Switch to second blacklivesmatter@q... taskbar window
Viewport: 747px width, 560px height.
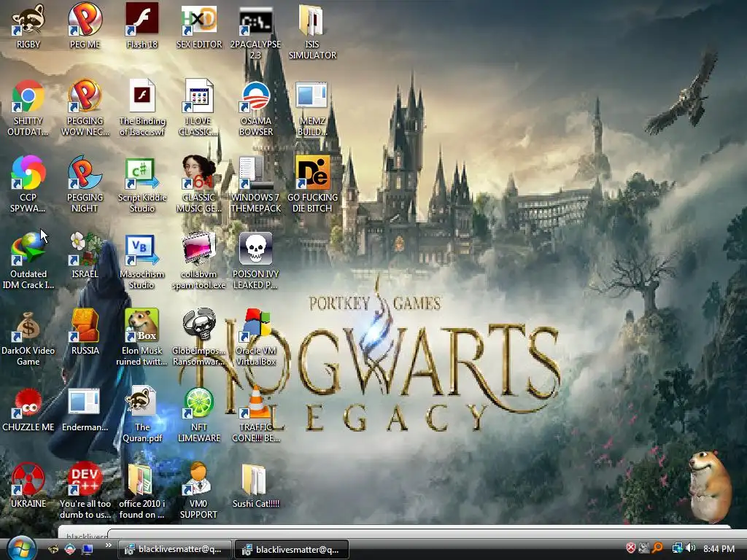292,549
